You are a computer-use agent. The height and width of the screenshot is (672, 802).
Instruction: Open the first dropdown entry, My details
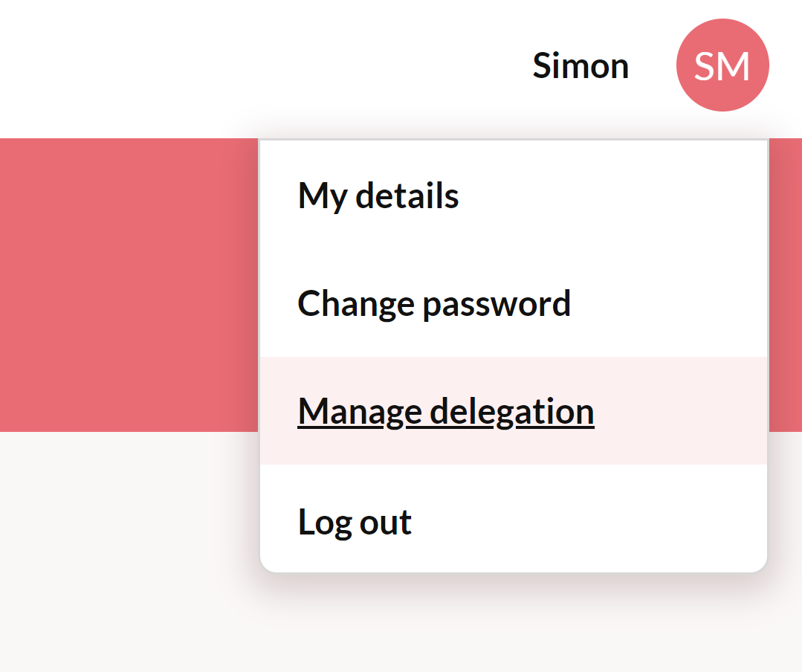point(378,196)
